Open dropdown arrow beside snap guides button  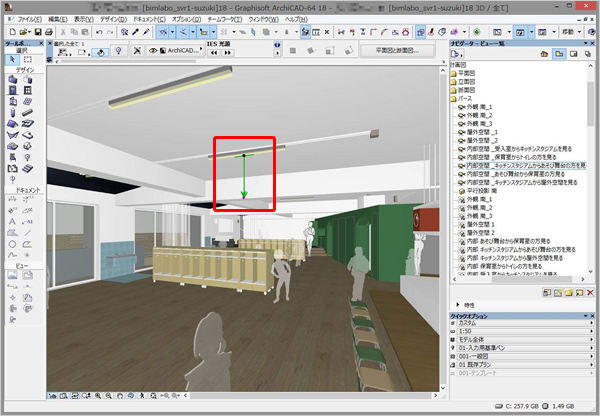193,32
